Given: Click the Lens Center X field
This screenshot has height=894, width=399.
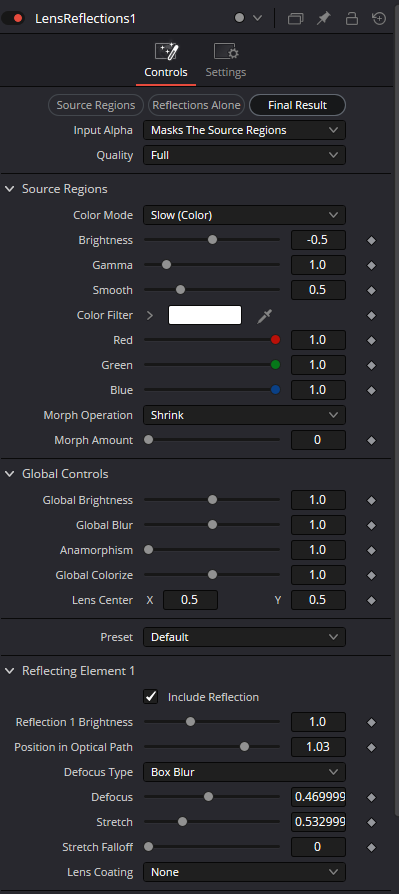Looking at the screenshot, I should tap(190, 600).
